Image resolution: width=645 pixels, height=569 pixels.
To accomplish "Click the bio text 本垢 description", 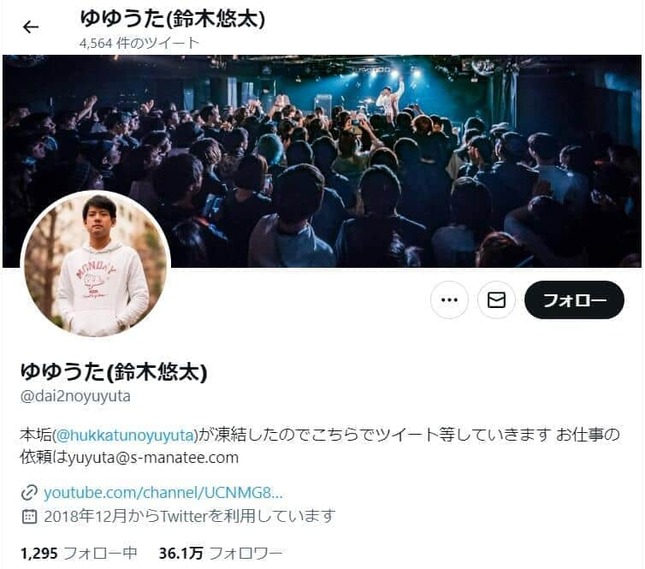I will click(320, 446).
